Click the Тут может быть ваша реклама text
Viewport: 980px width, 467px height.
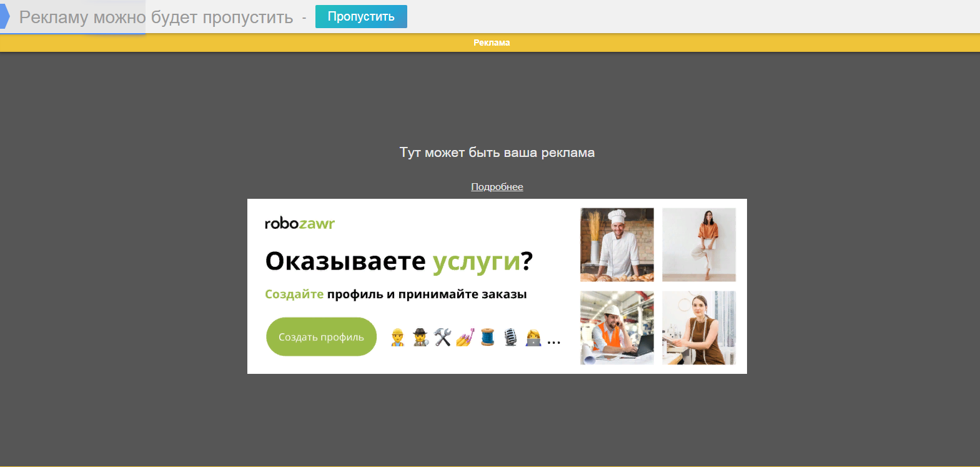click(497, 153)
